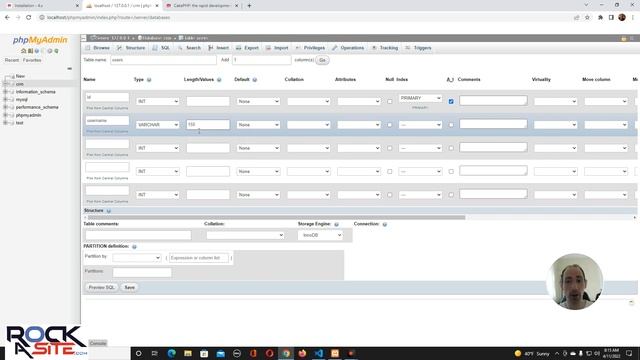The width and height of the screenshot is (640, 360).
Task: Open the browser extensions puzzle icon
Action: coord(600,18)
